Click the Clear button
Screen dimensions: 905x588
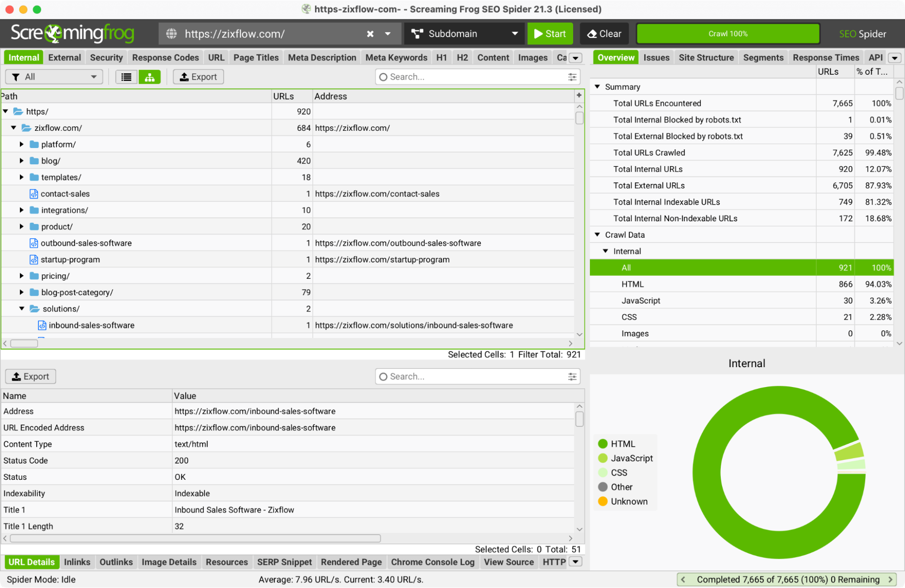(604, 33)
